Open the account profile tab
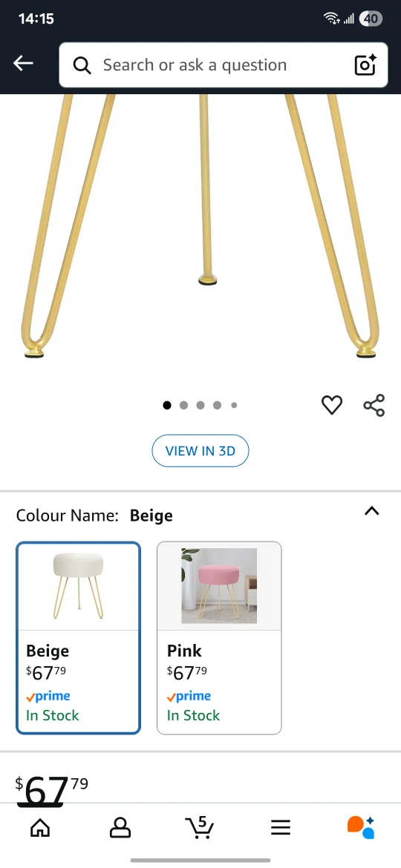Viewport: 401px width, 868px height. (x=120, y=828)
